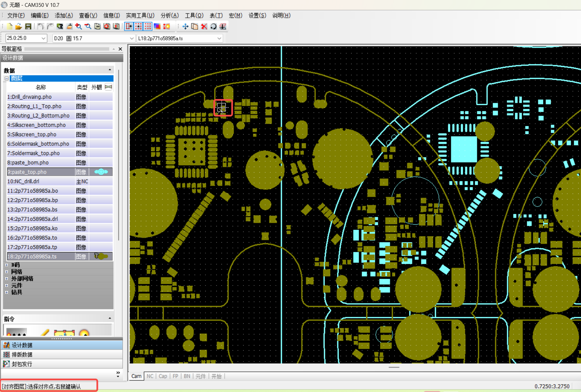
Task: Switch to the 元件 editor tab
Action: pyautogui.click(x=201, y=376)
